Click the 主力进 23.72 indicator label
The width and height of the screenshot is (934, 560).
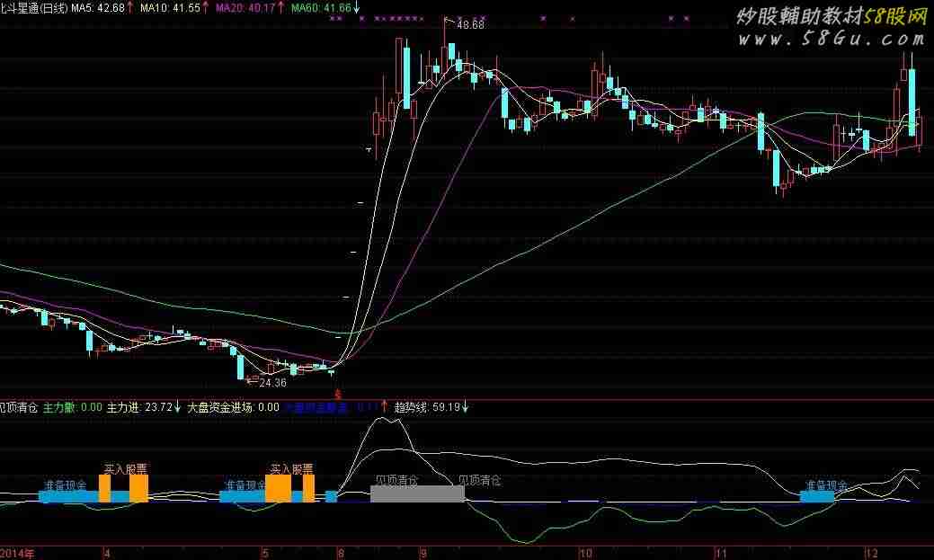[x=139, y=407]
